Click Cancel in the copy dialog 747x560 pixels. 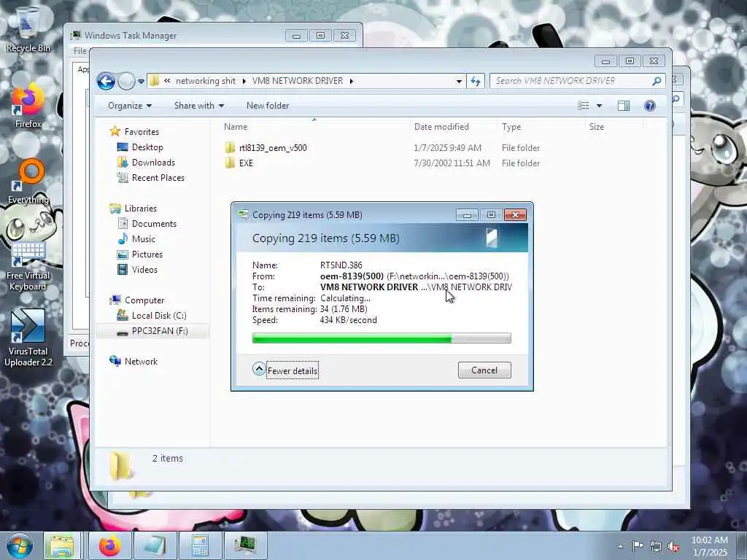(484, 370)
